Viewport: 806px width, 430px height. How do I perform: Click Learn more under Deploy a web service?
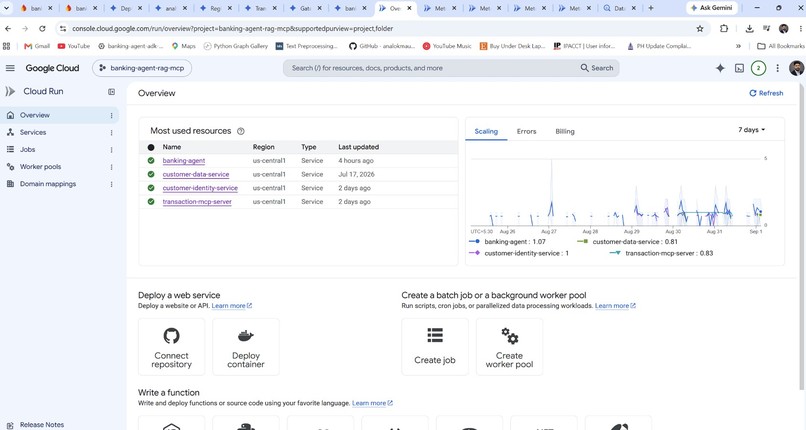[x=231, y=306]
